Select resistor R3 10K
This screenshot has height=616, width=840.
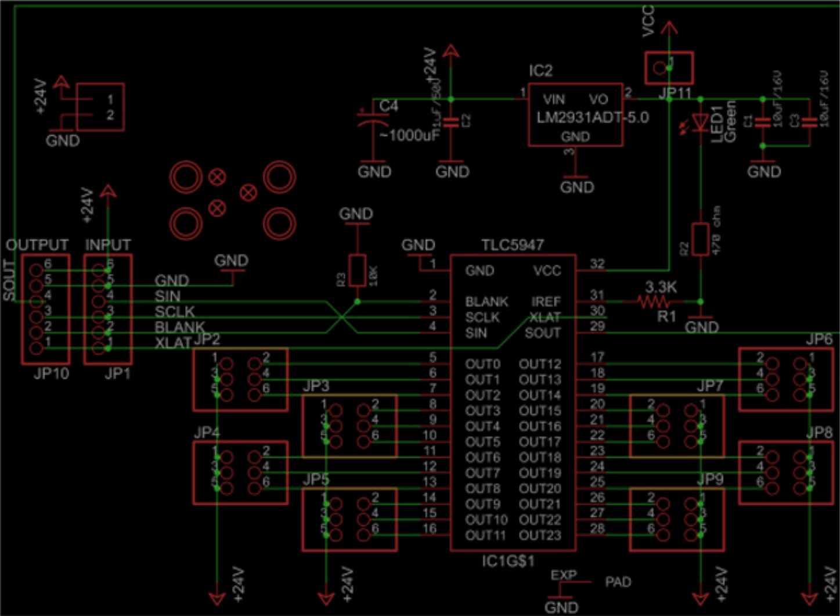tap(356, 270)
